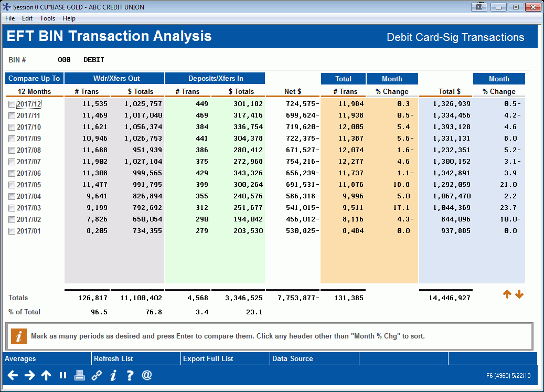Sort descending with the orange down arrow

[519, 294]
